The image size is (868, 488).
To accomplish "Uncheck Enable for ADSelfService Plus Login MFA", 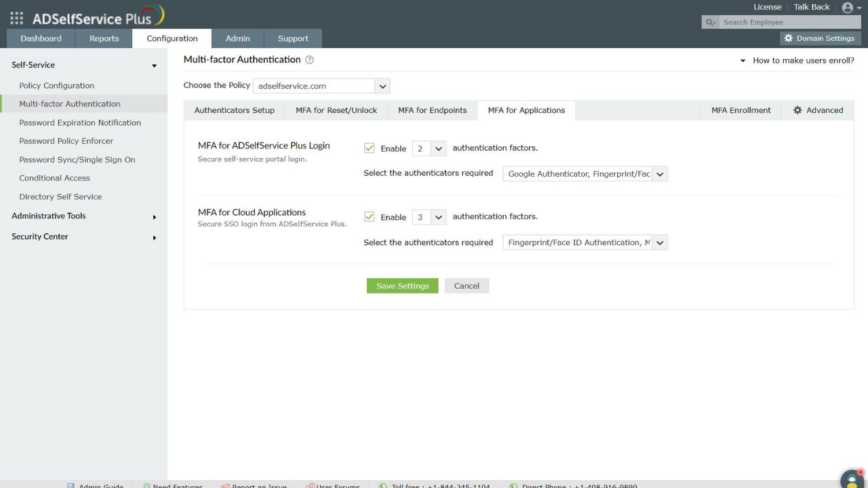I will pos(370,148).
